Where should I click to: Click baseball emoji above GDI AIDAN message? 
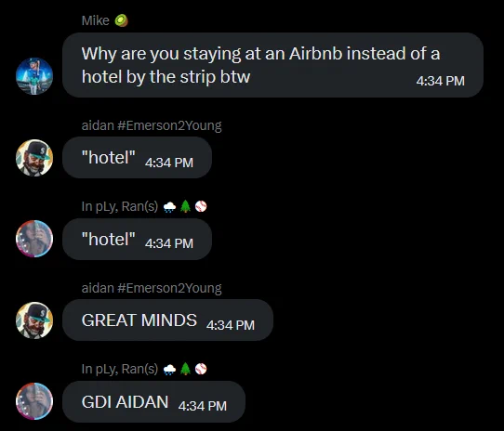[x=201, y=369]
